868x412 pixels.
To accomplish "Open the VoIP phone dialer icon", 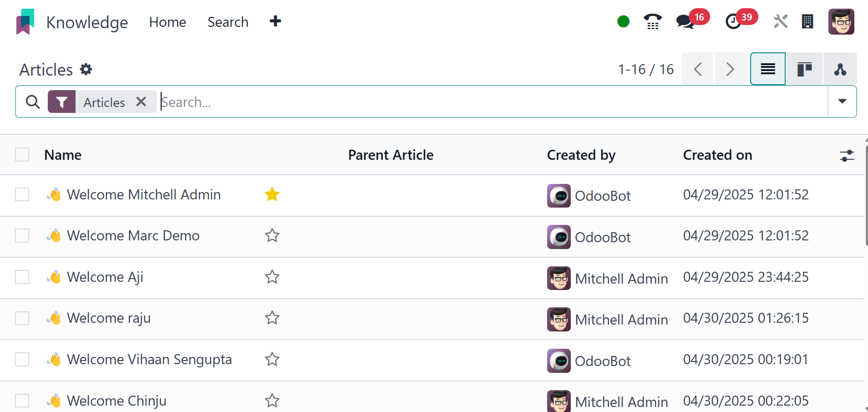I will (x=652, y=21).
